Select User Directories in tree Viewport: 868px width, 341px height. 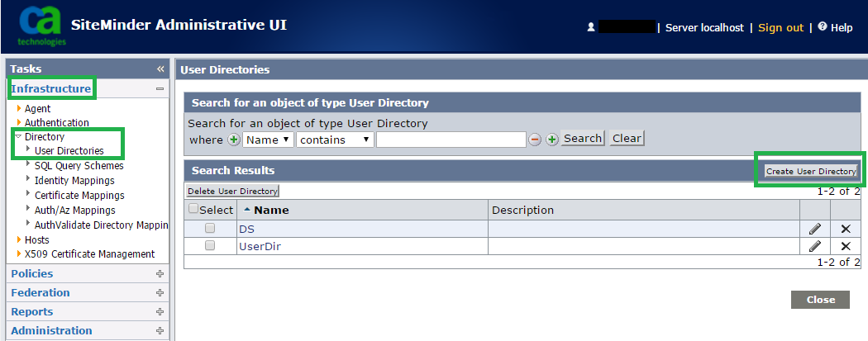click(69, 150)
